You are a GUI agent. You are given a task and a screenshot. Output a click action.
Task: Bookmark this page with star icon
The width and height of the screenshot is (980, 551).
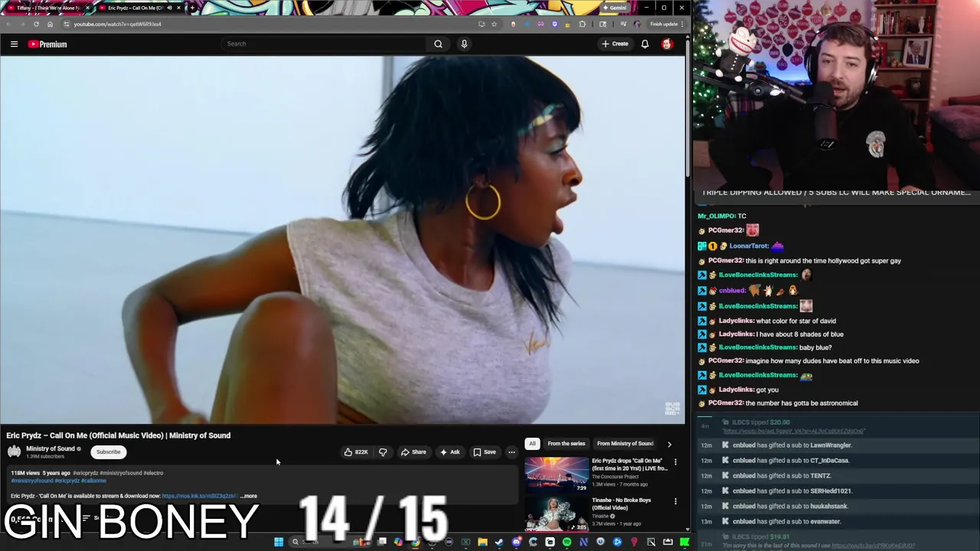tap(494, 24)
